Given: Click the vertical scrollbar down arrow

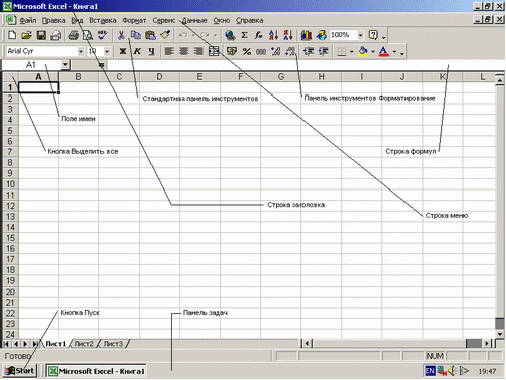Looking at the screenshot, I should tap(500, 334).
